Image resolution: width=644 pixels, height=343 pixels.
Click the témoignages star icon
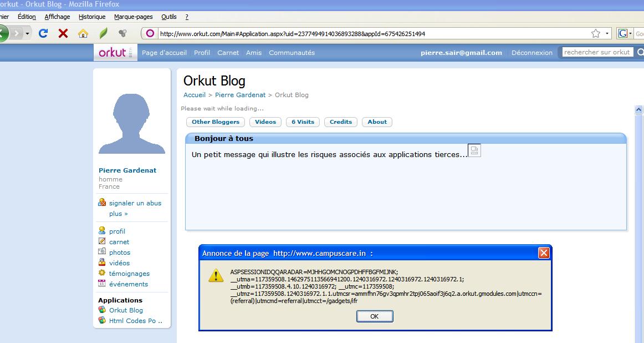[102, 273]
